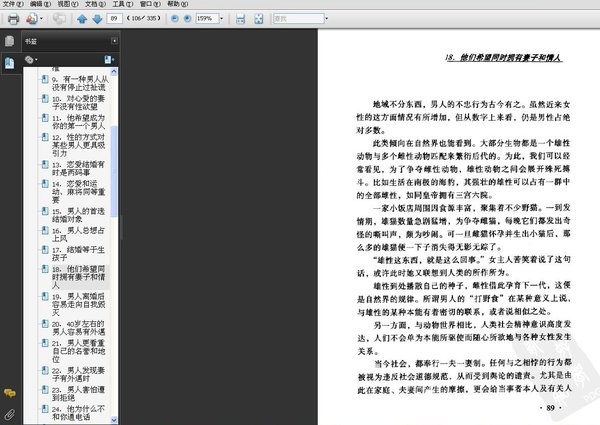Click the zoom out button
This screenshot has height=425, width=600.
click(175, 18)
